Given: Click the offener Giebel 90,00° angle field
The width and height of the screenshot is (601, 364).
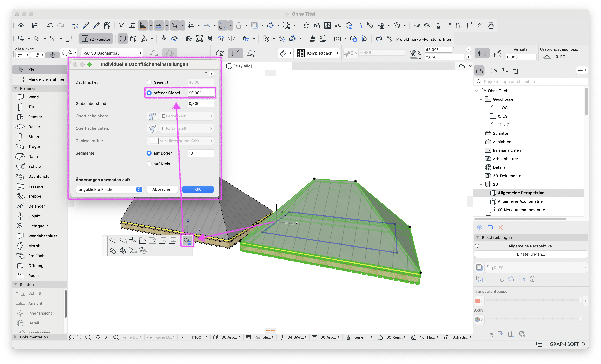Looking at the screenshot, I should tap(201, 93).
